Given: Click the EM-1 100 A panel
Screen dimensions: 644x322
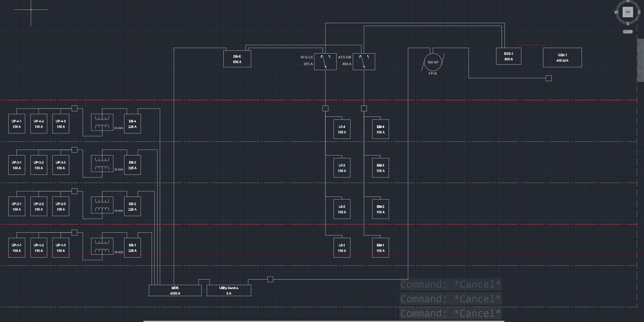Looking at the screenshot, I should pos(381,248).
